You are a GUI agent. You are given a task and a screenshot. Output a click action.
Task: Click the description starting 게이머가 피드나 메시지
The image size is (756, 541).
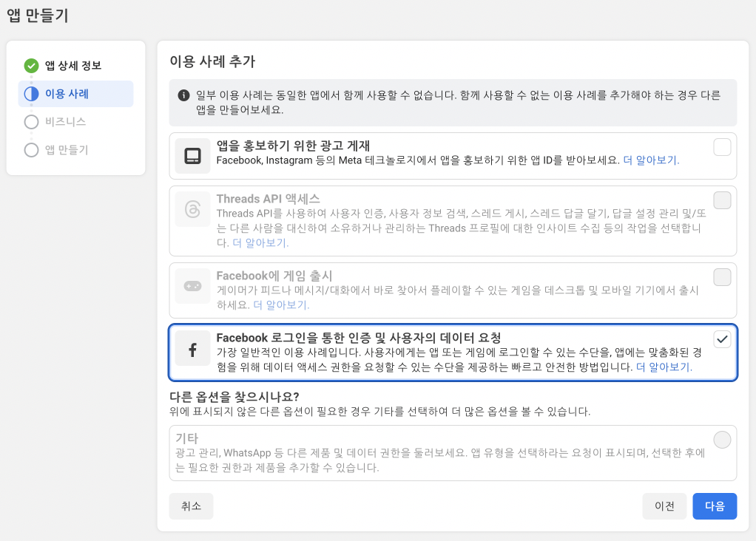point(458,298)
